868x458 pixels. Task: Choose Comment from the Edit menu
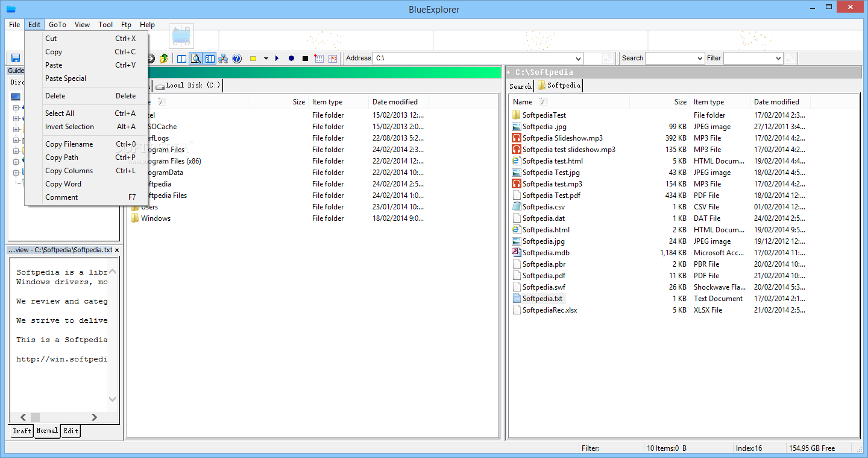(x=86, y=197)
